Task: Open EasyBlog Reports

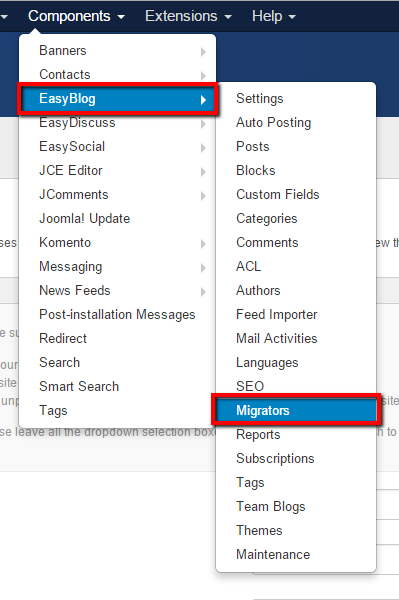Action: (296, 435)
